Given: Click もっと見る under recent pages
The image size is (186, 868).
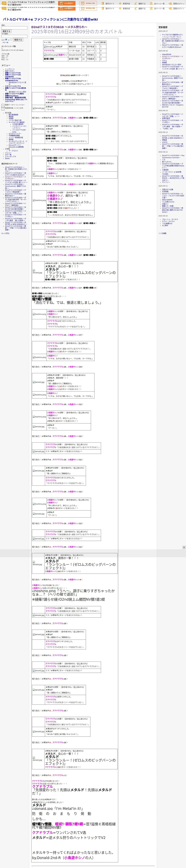Looking at the screenshot, I should pyautogui.click(x=5, y=233).
